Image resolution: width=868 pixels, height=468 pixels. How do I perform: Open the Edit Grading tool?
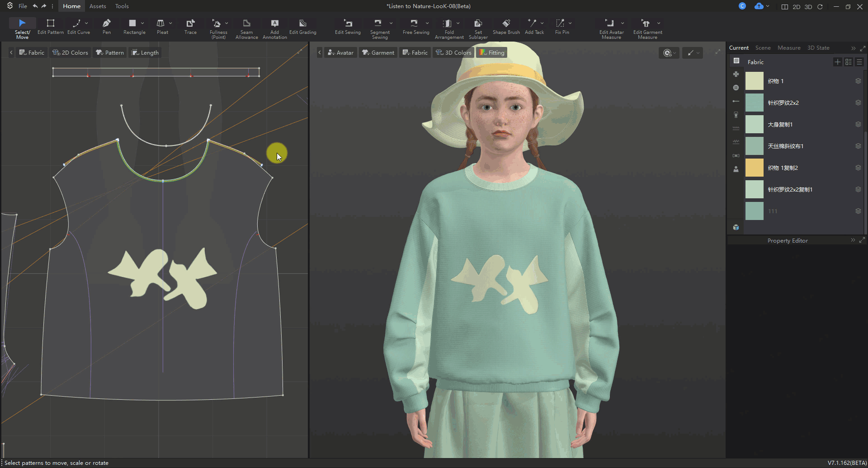click(302, 26)
